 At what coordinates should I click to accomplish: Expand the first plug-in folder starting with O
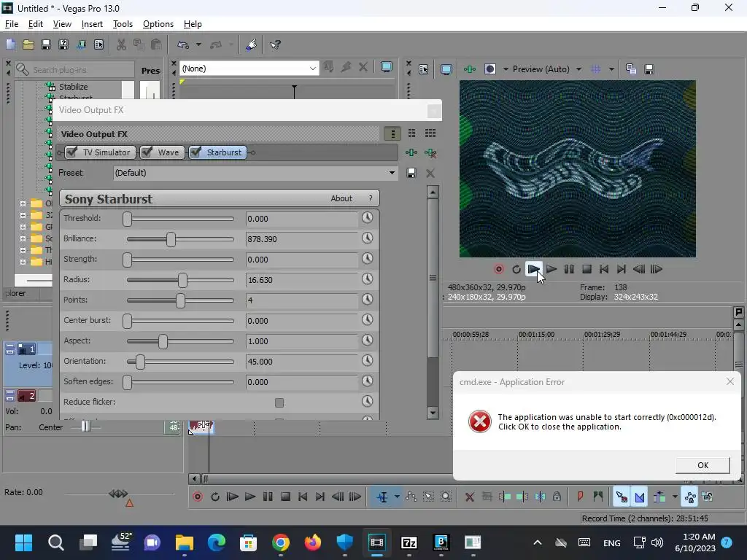[x=23, y=204]
